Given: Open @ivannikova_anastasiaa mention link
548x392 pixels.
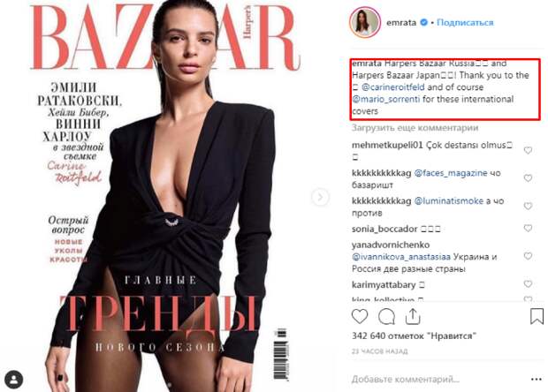Looking at the screenshot, I should click(x=401, y=257).
